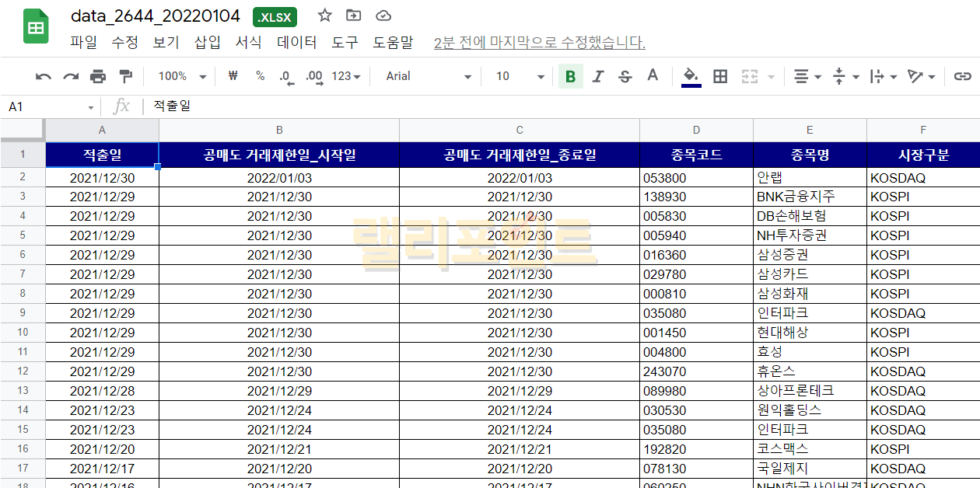Star this document with the star icon
The image size is (980, 488).
click(x=325, y=16)
